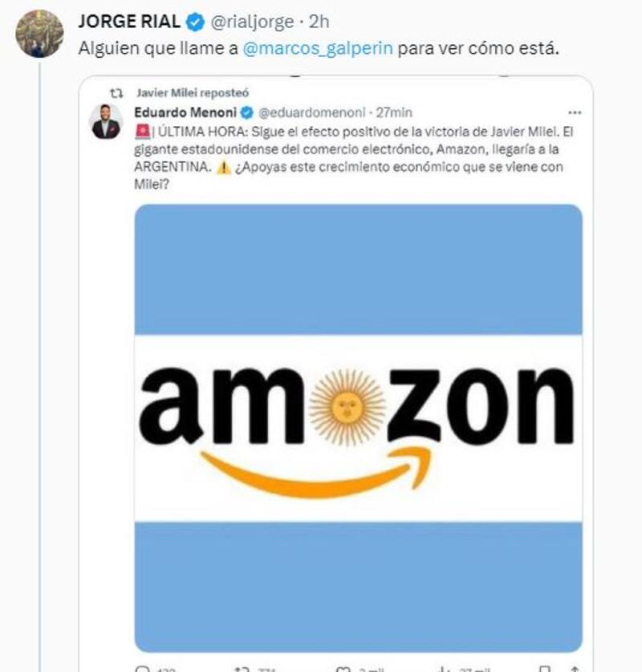Click the Argentine sun in Amazon logo
642x672 pixels.
pos(347,406)
